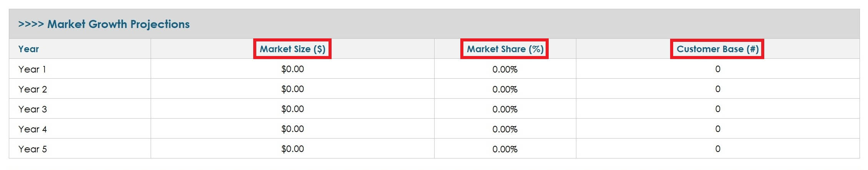The width and height of the screenshot is (868, 170).
Task: Click the Year 5 Market Share percentage
Action: (x=505, y=149)
